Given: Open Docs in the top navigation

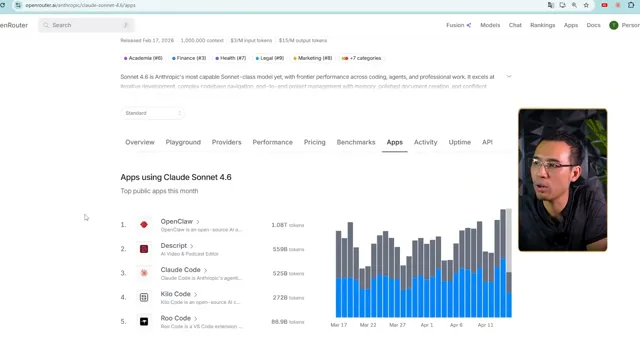Looking at the screenshot, I should tap(593, 25).
